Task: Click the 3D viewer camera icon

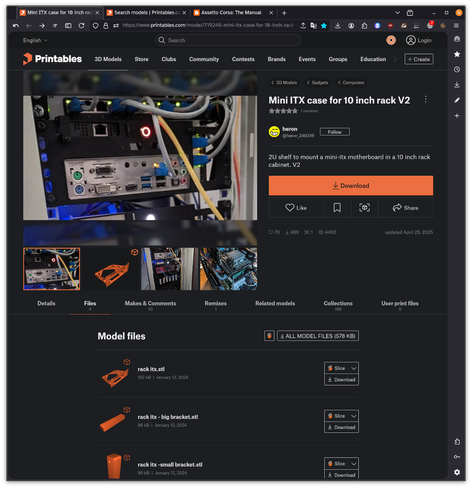Action: click(364, 208)
